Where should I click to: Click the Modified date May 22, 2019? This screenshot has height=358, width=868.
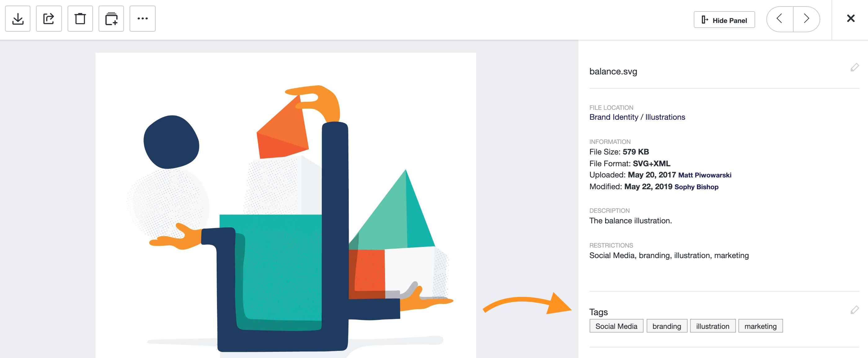(648, 186)
